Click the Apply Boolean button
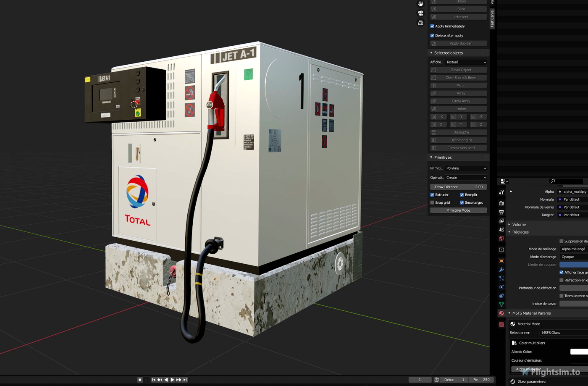 click(459, 43)
